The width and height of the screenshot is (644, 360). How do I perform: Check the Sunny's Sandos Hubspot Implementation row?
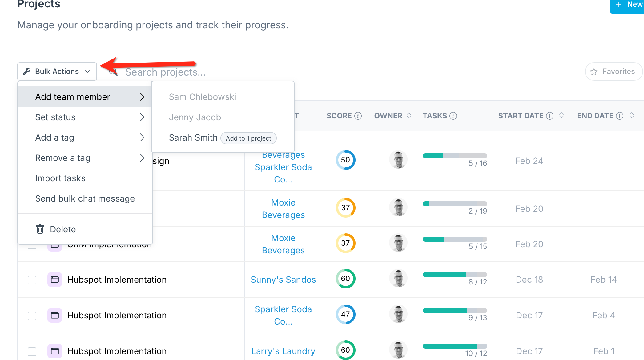tap(32, 280)
